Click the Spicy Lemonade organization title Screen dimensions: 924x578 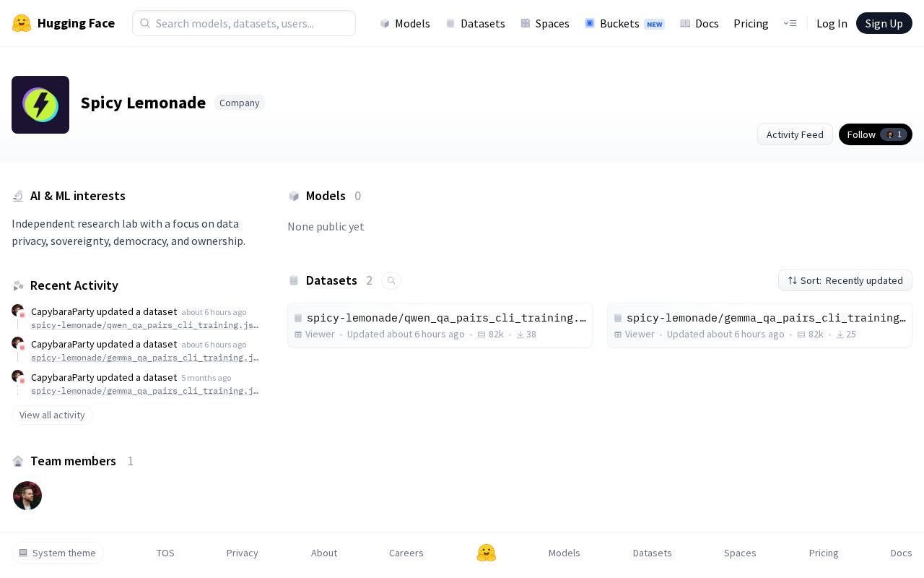(143, 103)
